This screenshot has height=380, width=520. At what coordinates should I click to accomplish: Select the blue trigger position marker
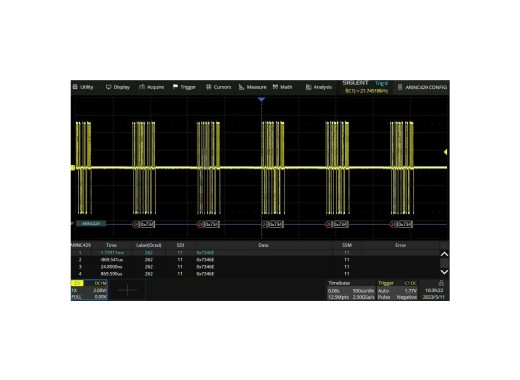tap(262, 99)
